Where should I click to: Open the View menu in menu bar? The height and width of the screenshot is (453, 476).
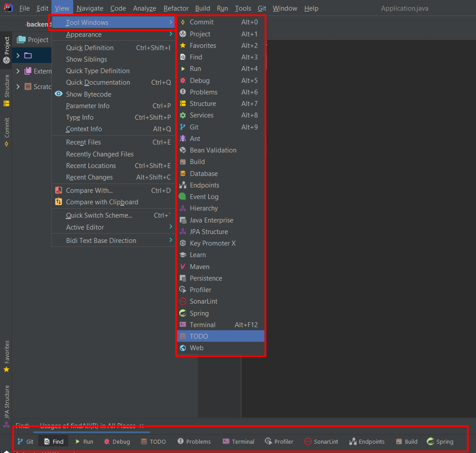coord(62,8)
